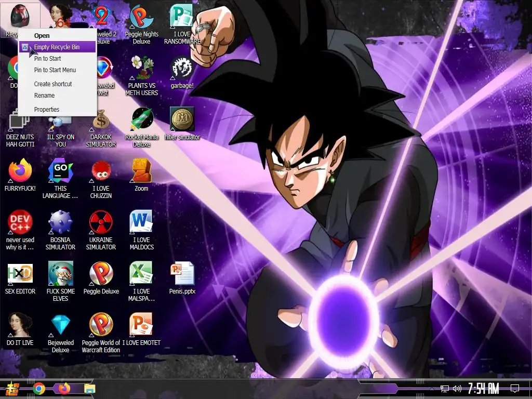Launch Chrome from the taskbar
Screen dimensions: 532x399
tap(39, 389)
